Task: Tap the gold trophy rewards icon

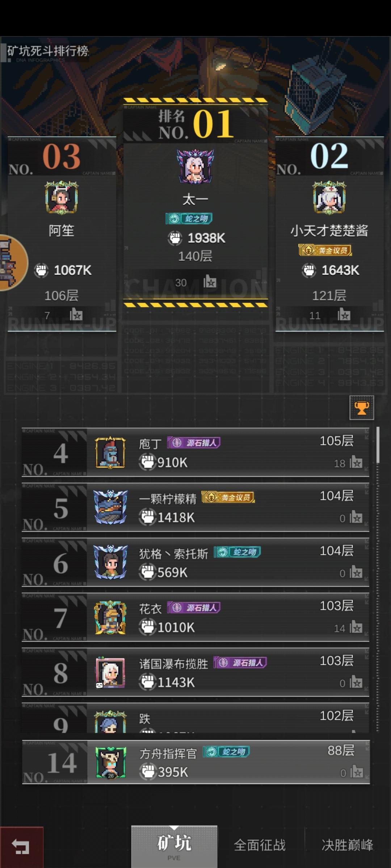Action: click(x=362, y=408)
